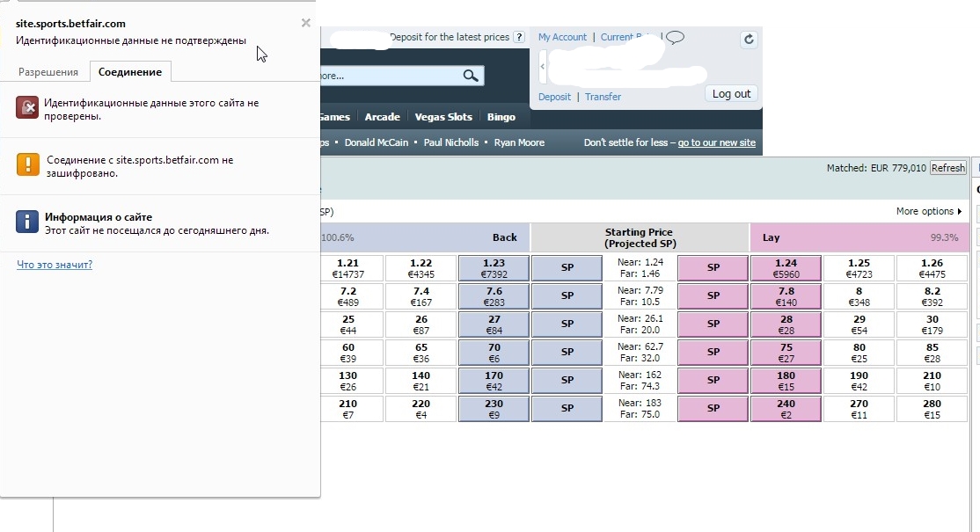The height and width of the screenshot is (532, 980).
Task: Open the Ryan Moore link
Action: [x=519, y=142]
